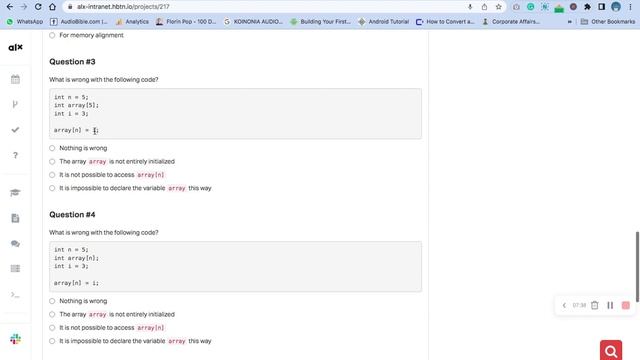The height and width of the screenshot is (360, 640).
Task: Delete the recording with the trash icon
Action: pyautogui.click(x=595, y=305)
